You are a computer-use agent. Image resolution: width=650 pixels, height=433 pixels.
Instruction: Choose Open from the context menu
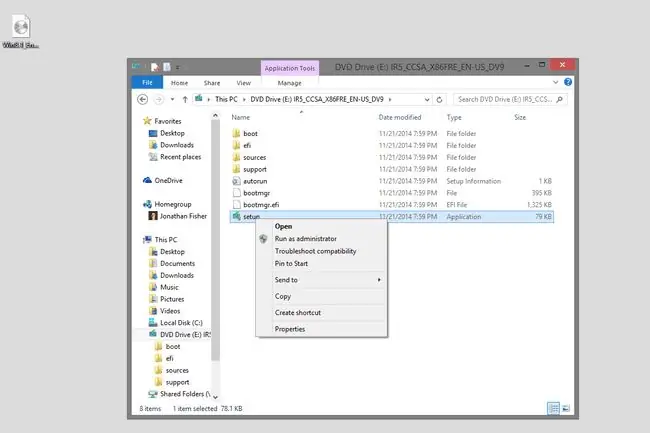(322, 226)
